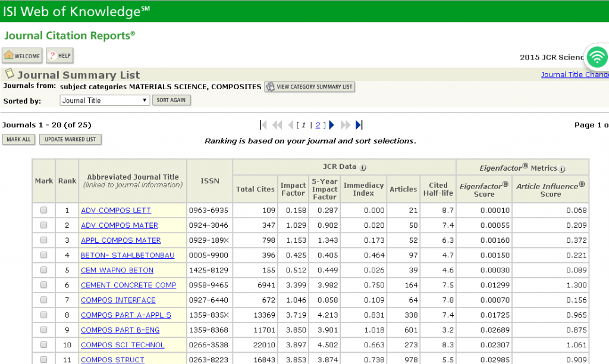Click UPDATE MARKED LIST button
Image resolution: width=609 pixels, height=364 pixels.
tap(70, 139)
